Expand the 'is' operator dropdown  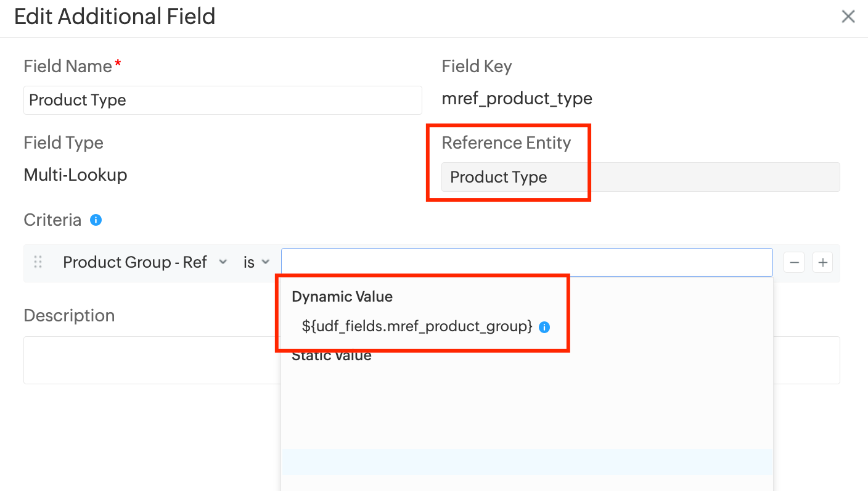tap(256, 262)
